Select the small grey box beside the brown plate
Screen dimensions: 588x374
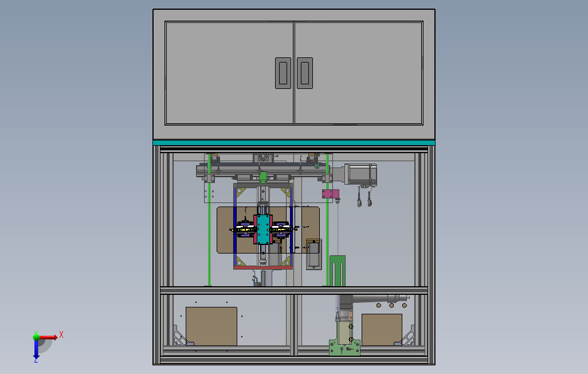pos(313,254)
